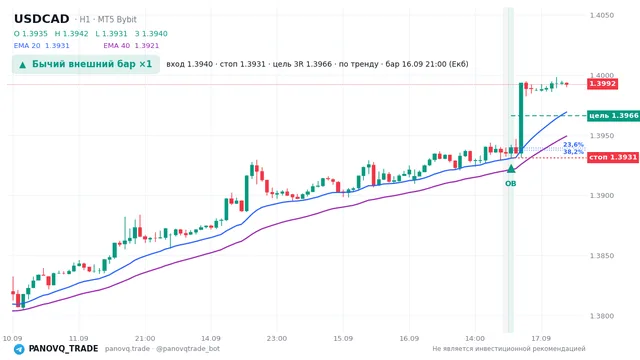Click the red 'стоп 1.3931' stop label
Image resolution: width=640 pixels, height=360 pixels.
[x=613, y=157]
